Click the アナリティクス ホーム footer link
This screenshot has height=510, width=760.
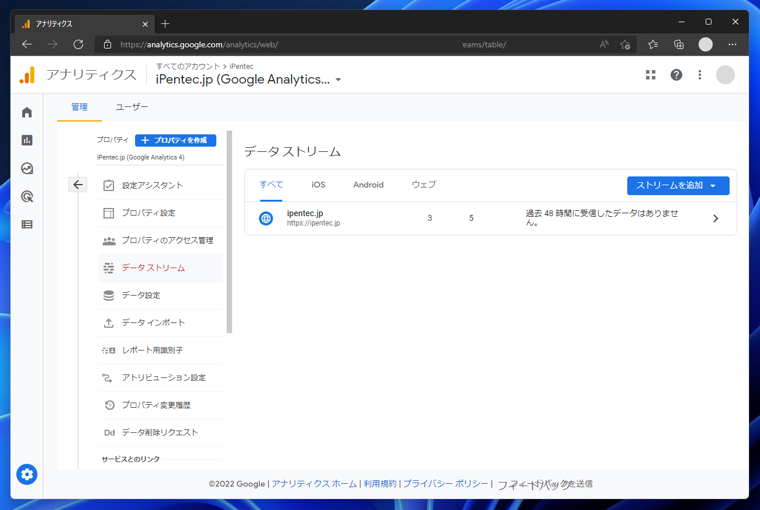pyautogui.click(x=314, y=484)
